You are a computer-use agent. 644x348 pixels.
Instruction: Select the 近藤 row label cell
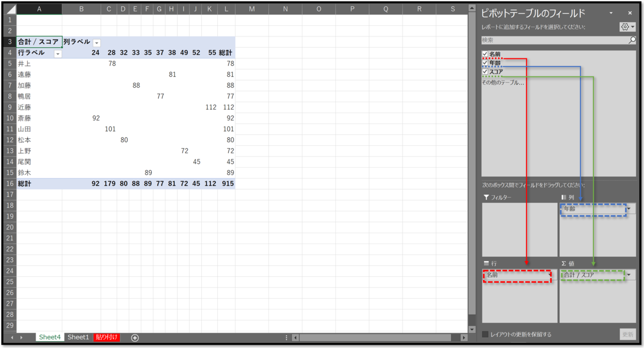click(39, 107)
